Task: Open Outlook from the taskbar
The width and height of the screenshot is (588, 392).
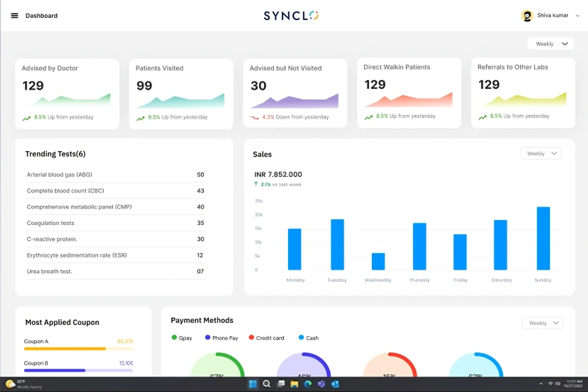Action: coord(335,384)
